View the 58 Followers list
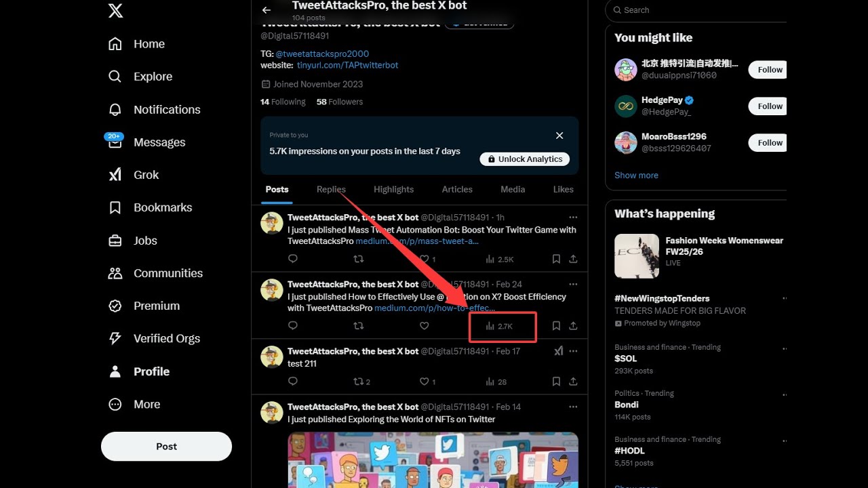The width and height of the screenshot is (868, 488). click(x=340, y=102)
